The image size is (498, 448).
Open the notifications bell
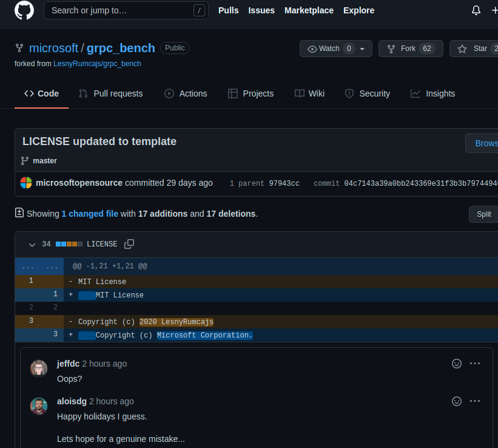point(476,10)
